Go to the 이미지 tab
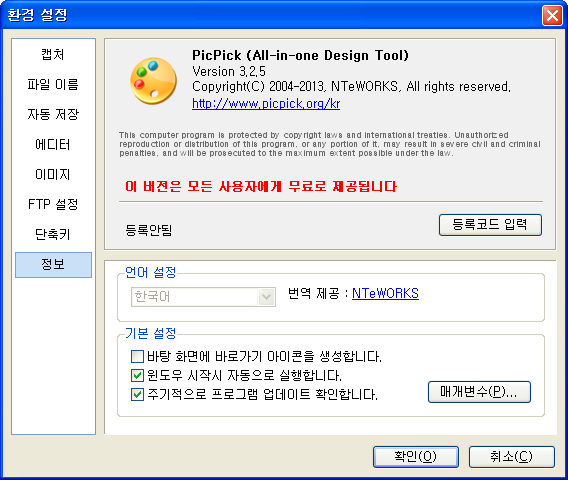The height and width of the screenshot is (480, 568). 53,175
